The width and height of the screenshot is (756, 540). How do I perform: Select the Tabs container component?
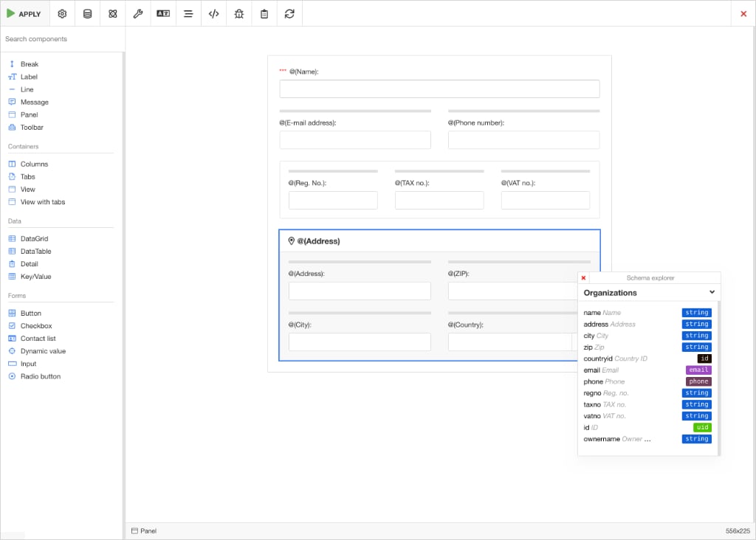click(x=27, y=177)
